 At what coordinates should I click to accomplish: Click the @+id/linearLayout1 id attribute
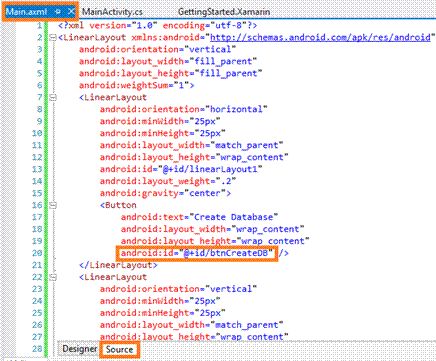(181, 169)
